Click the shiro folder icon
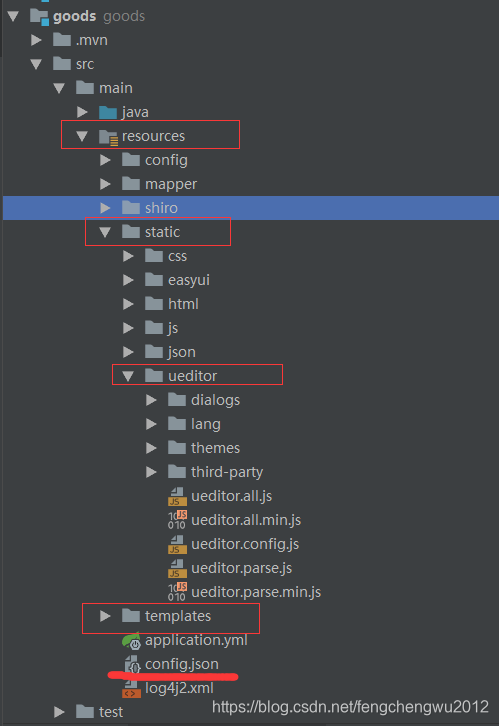The image size is (499, 726). pyautogui.click(x=131, y=207)
